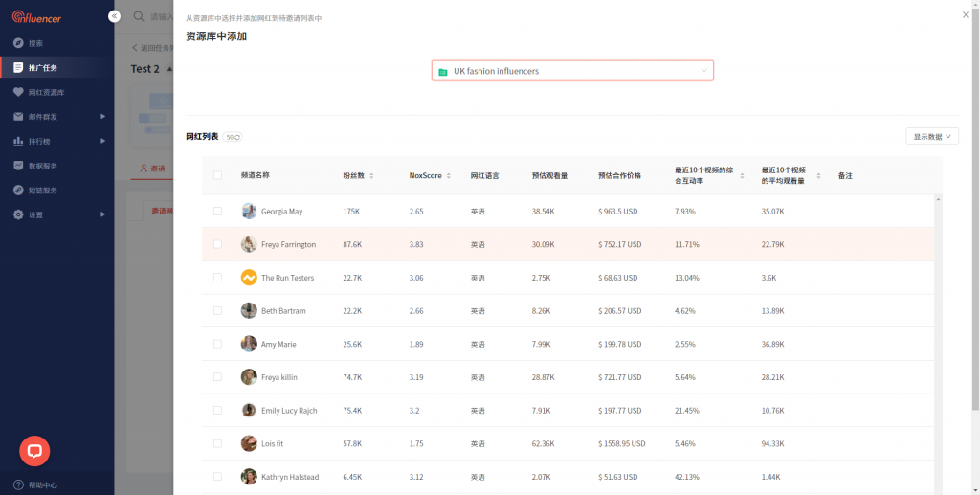Click the refresh icon beside 网红列表 count
Screen dimensions: 980x495
tap(237, 138)
